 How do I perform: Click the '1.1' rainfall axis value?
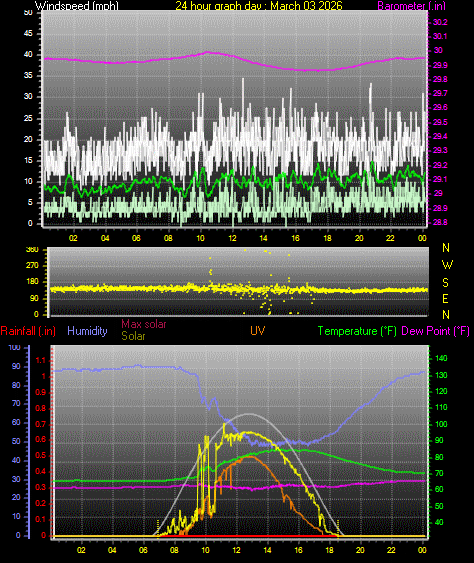(41, 360)
